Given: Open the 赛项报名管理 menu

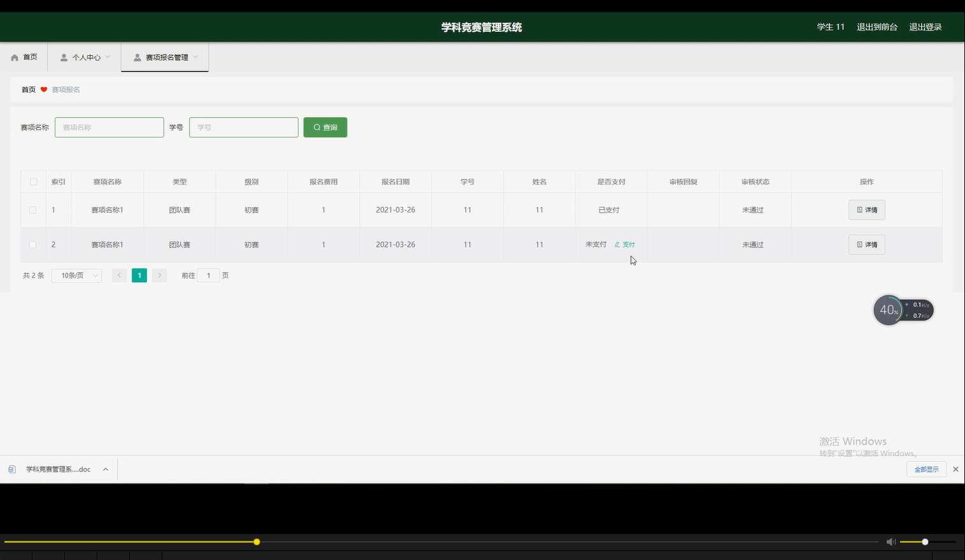Looking at the screenshot, I should click(x=165, y=57).
